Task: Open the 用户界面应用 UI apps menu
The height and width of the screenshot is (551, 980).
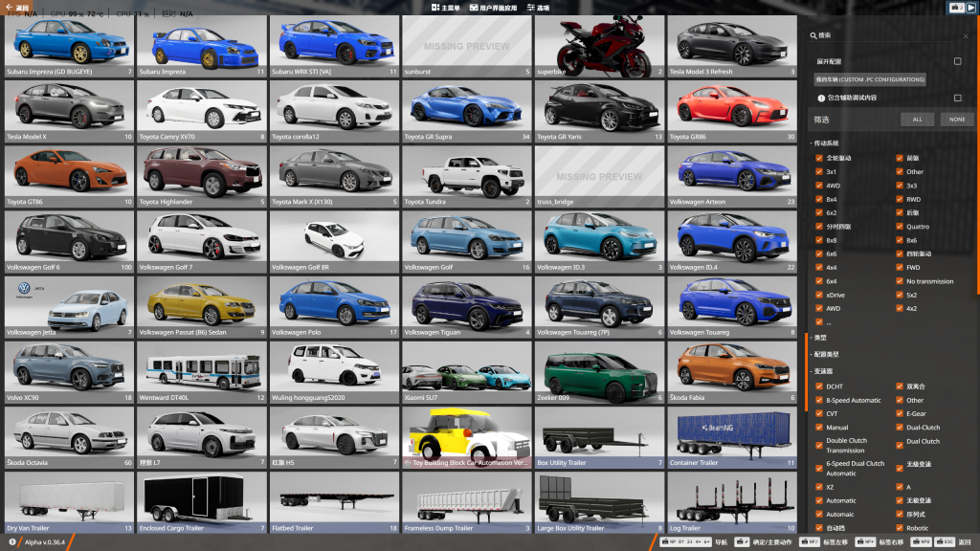Action: pos(494,8)
